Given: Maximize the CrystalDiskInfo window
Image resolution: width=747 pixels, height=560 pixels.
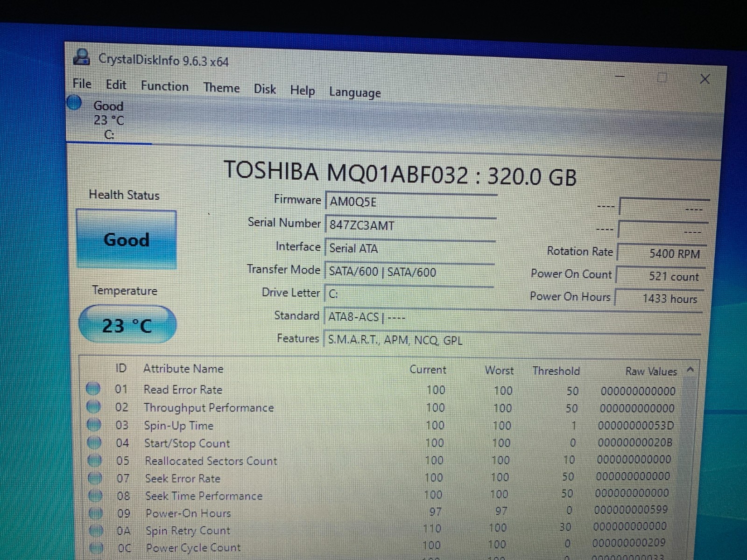Looking at the screenshot, I should click(662, 77).
